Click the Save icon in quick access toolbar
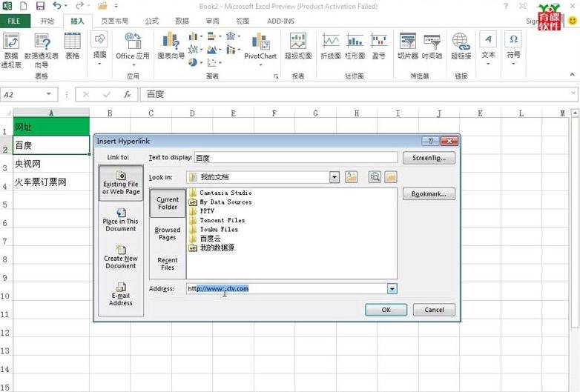 [x=40, y=6]
